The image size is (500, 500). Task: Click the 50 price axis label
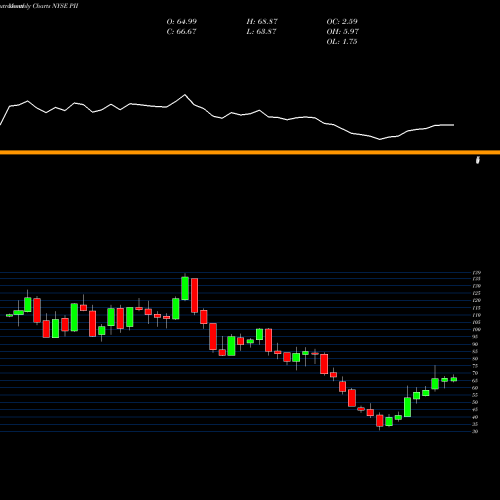click(476, 402)
